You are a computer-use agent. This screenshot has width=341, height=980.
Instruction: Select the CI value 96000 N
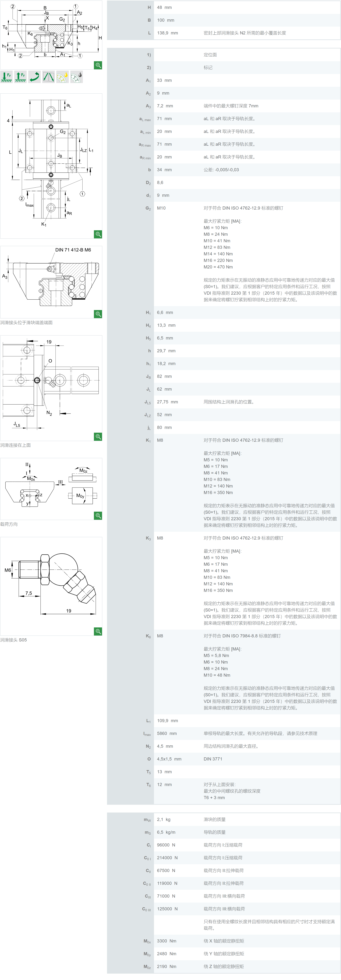166,845
